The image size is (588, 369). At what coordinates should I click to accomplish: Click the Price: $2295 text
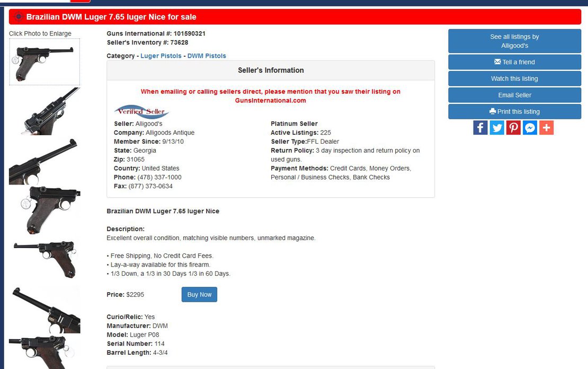pos(125,295)
